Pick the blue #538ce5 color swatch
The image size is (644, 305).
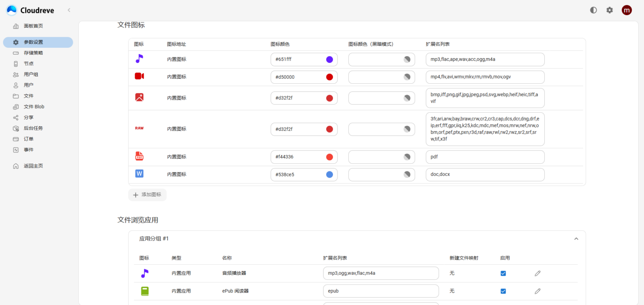pyautogui.click(x=330, y=174)
